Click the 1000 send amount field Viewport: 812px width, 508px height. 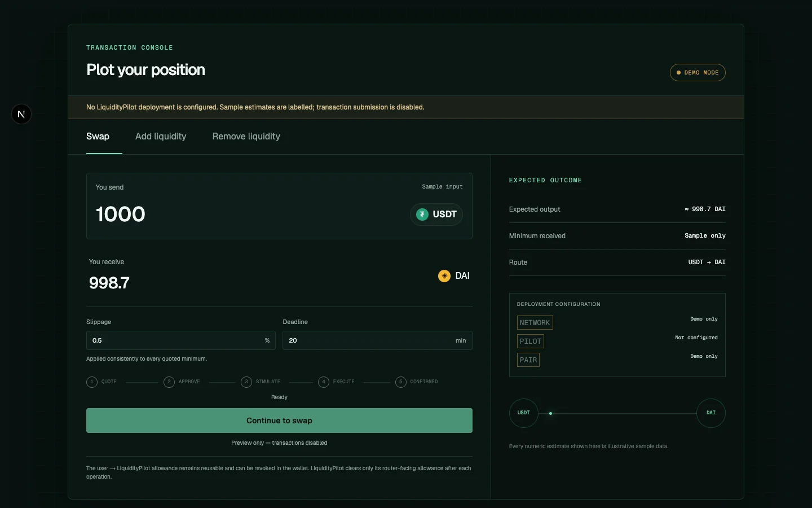coord(248,214)
